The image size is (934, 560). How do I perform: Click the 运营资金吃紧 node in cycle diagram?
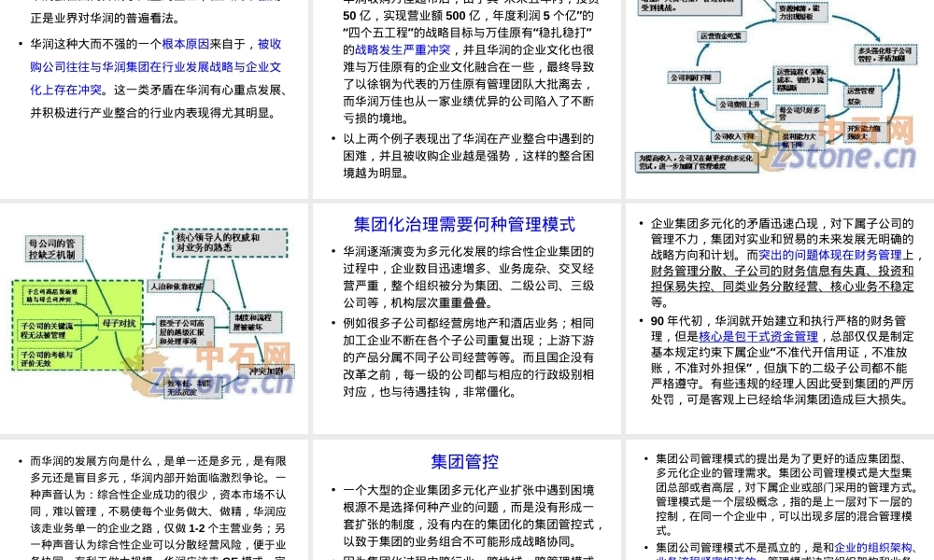(x=722, y=36)
